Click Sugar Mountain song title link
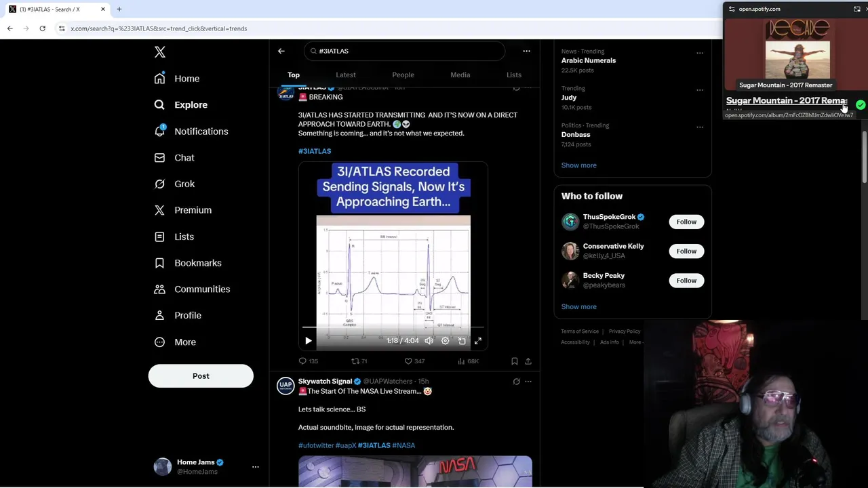The width and height of the screenshot is (868, 488). tap(786, 100)
